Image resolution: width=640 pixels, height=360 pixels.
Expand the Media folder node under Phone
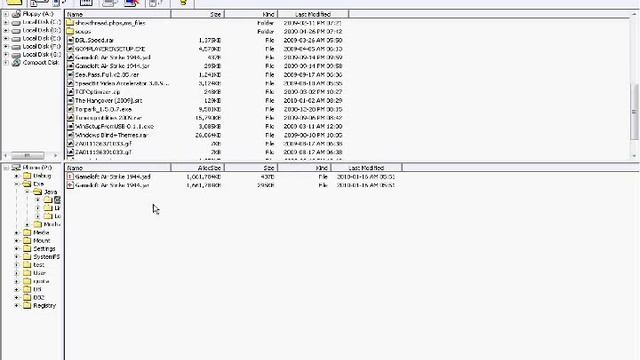point(17,232)
